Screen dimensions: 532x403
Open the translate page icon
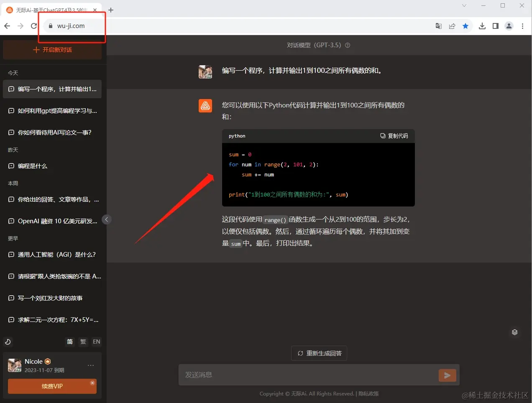point(439,26)
